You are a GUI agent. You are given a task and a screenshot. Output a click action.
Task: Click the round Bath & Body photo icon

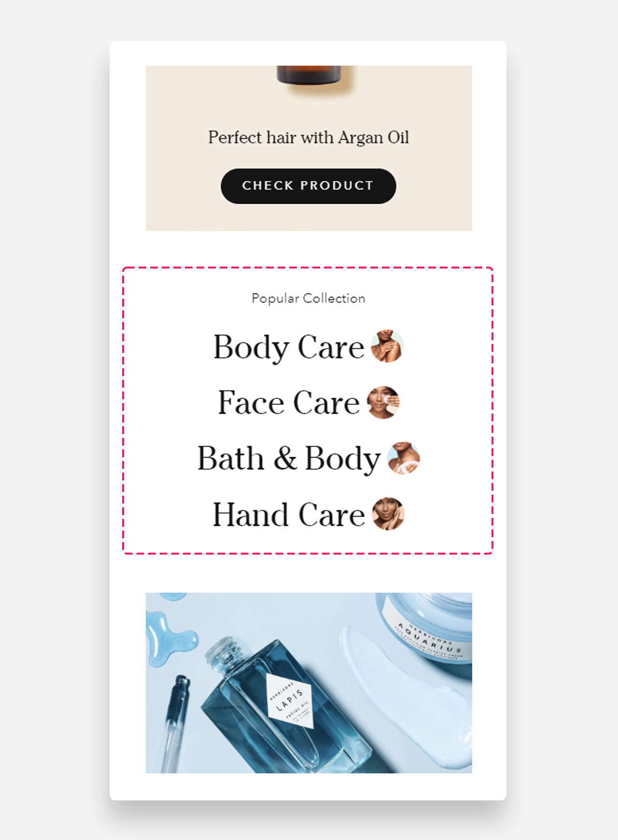tap(403, 458)
